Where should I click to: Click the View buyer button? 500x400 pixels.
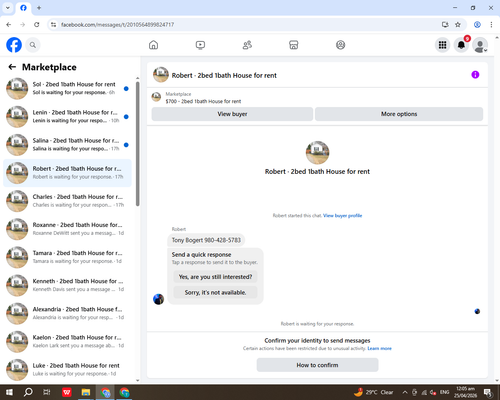(232, 114)
